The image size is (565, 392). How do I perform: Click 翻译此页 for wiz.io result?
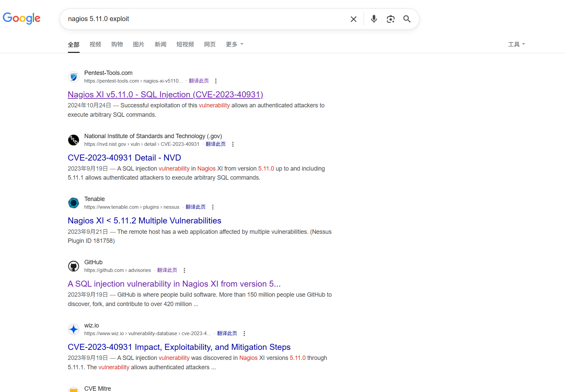(227, 333)
